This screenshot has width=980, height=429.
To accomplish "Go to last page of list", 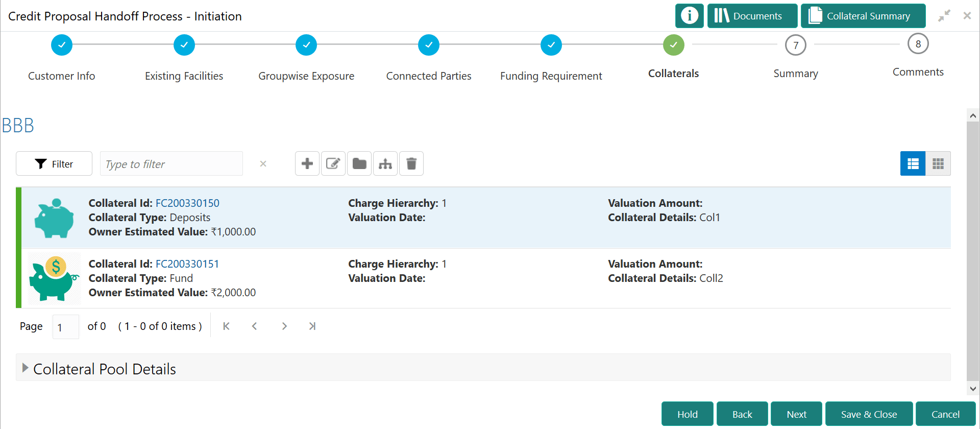I will (x=312, y=326).
